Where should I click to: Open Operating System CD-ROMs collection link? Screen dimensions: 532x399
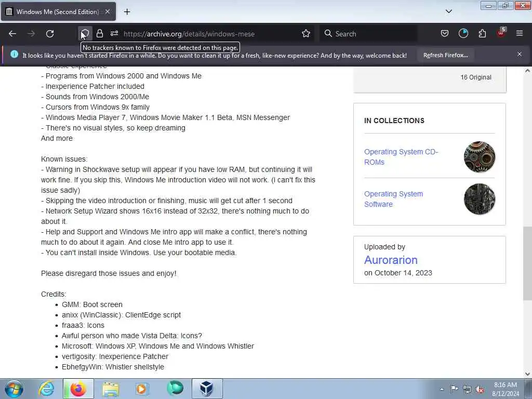(401, 157)
